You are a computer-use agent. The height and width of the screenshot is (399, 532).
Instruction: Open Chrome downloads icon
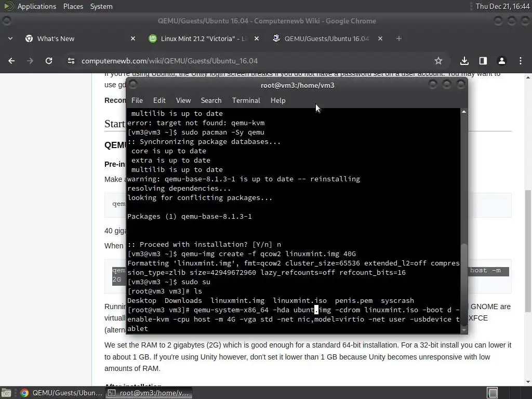(x=464, y=61)
